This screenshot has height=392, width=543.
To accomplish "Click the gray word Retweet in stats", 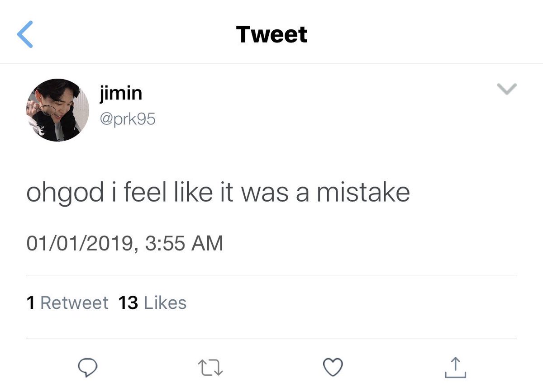I will pyautogui.click(x=74, y=302).
